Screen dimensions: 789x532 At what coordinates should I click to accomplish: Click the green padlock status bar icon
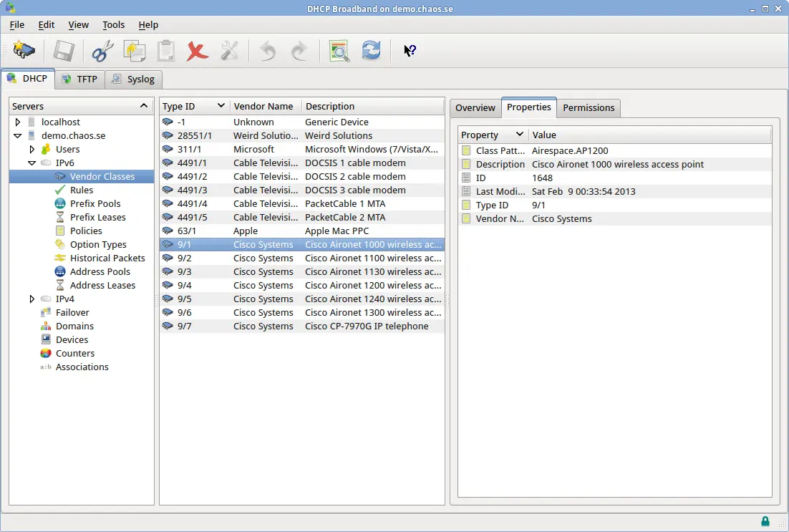(765, 521)
